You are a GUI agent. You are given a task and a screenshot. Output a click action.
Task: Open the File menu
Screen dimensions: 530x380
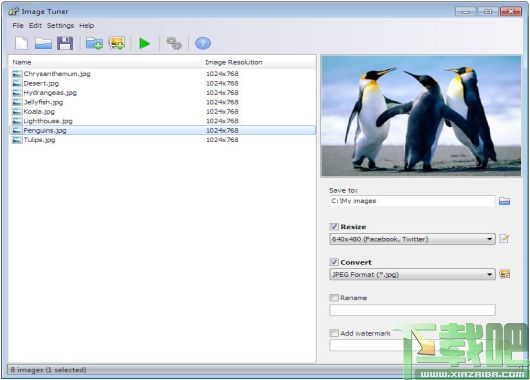(x=18, y=25)
